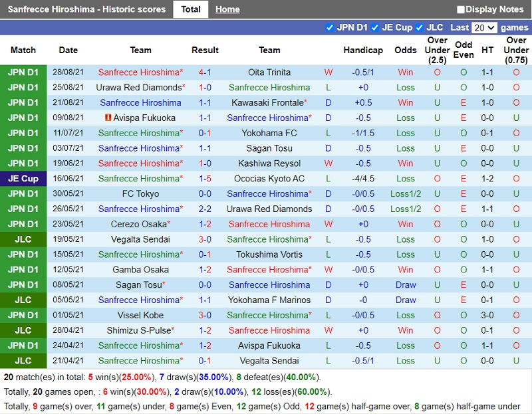Select the Gamba Osaka team name
Viewport: 532px width, 414px height.
point(140,270)
